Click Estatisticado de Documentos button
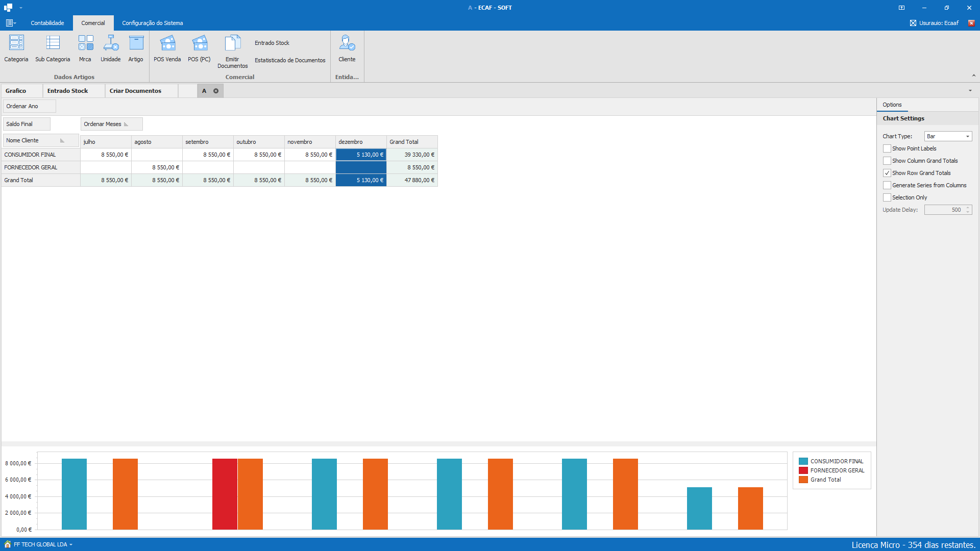 (x=290, y=60)
